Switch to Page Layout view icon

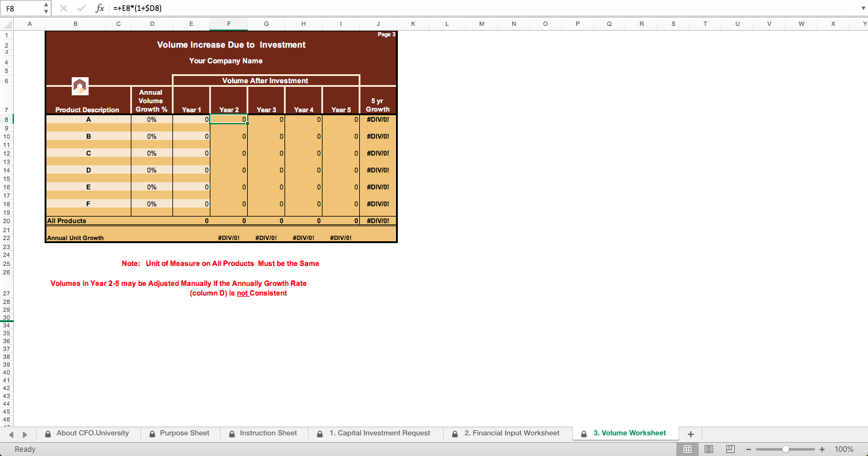coord(709,449)
